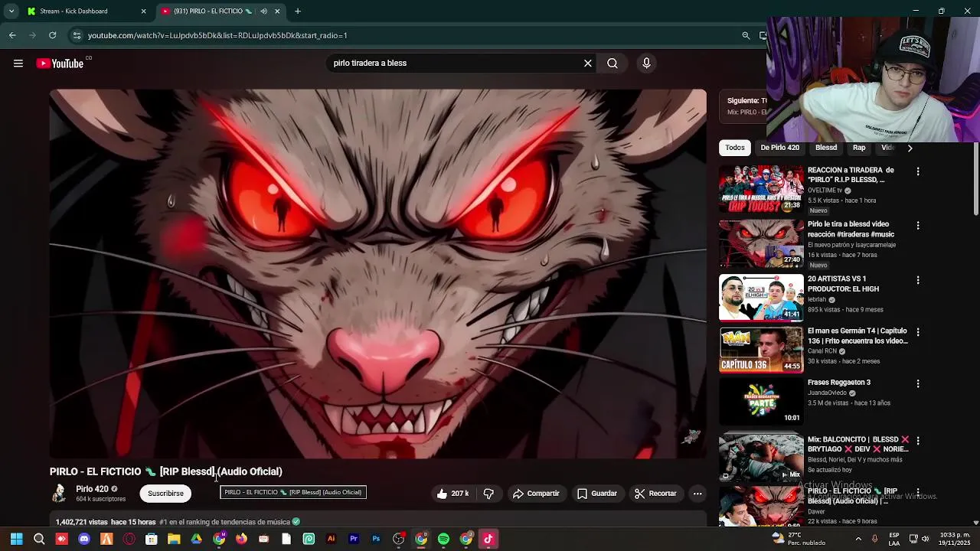Open TikTok app from taskbar
This screenshot has width=980, height=551.
click(x=488, y=539)
